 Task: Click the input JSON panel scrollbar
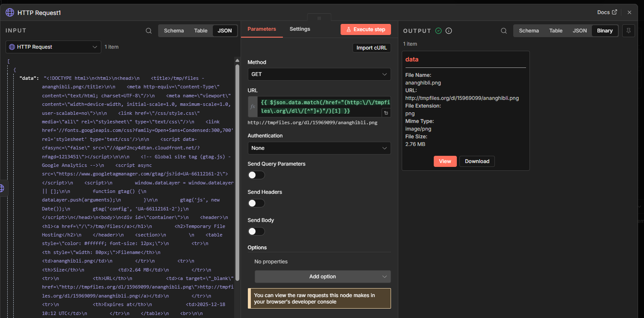click(237, 171)
